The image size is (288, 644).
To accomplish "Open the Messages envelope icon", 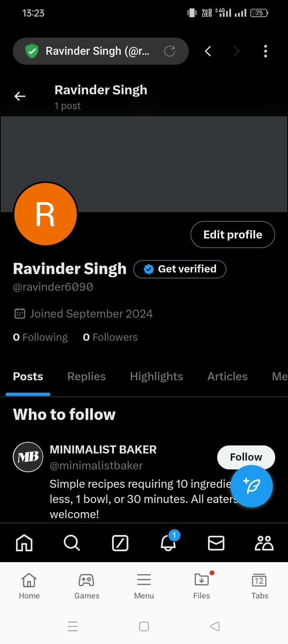I will (x=216, y=543).
